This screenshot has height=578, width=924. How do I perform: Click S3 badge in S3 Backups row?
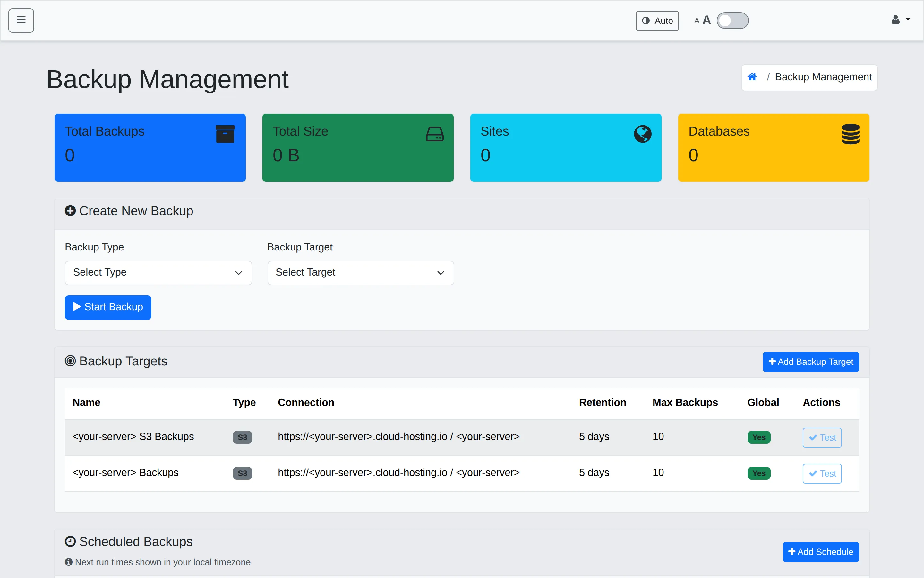243,437
